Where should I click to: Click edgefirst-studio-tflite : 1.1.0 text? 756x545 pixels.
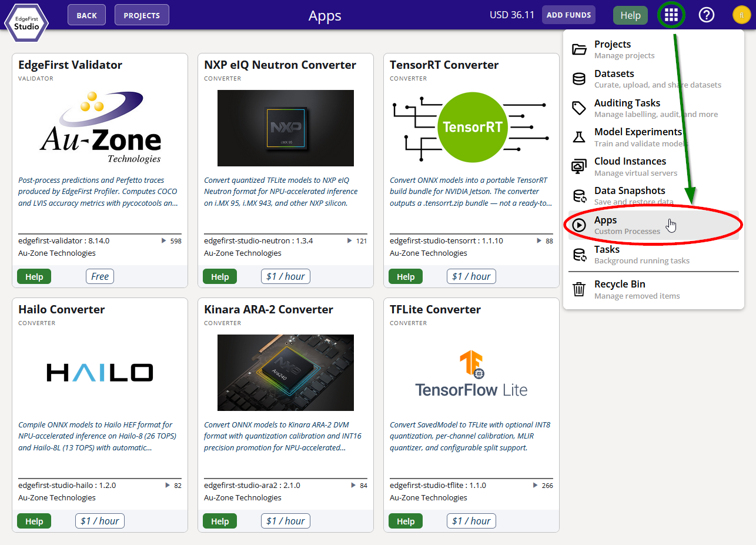[x=438, y=486]
